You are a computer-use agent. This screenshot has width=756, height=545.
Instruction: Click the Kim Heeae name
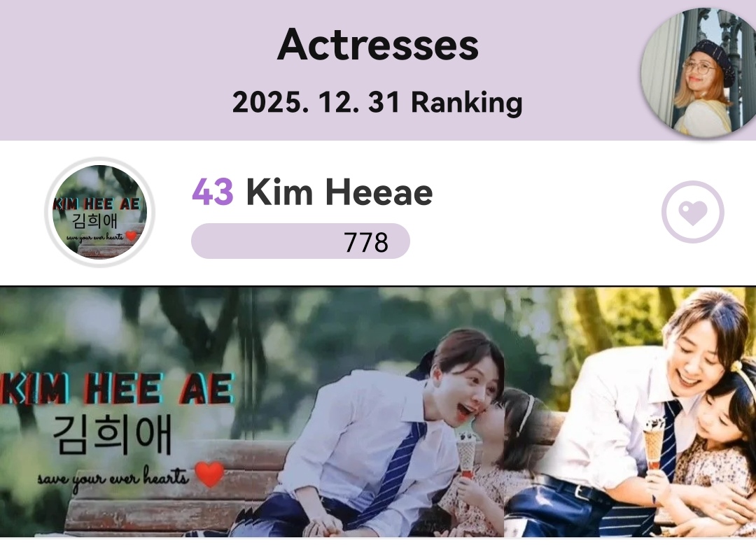click(339, 192)
